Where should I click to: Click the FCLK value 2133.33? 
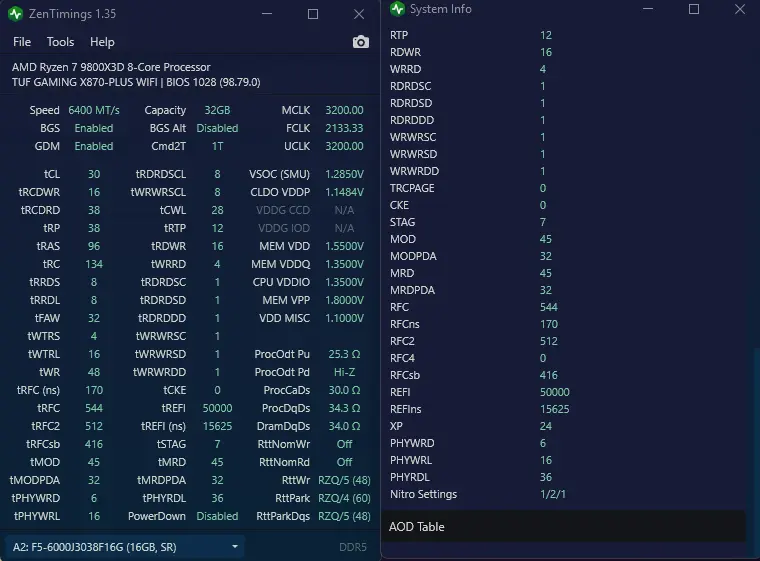point(344,128)
